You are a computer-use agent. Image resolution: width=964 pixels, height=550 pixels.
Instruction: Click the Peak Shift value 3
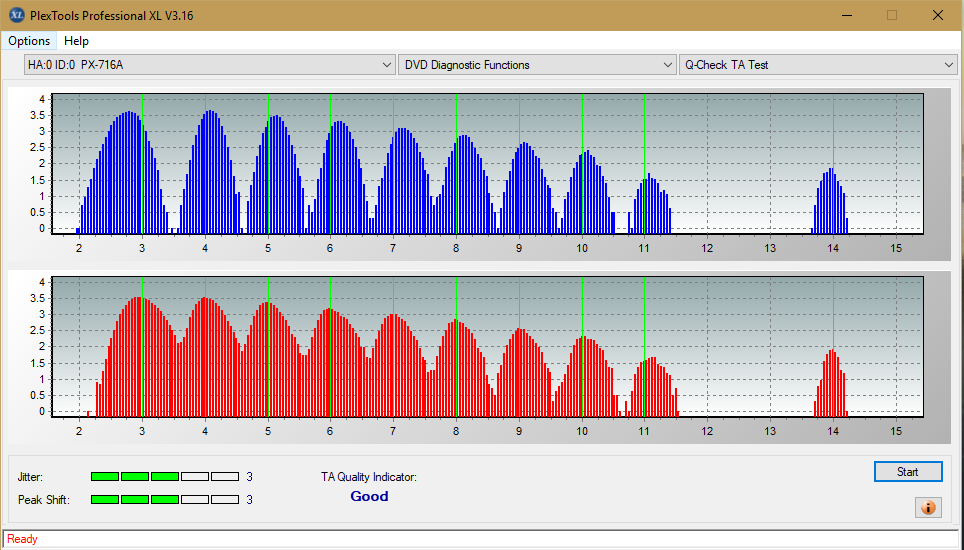(250, 500)
